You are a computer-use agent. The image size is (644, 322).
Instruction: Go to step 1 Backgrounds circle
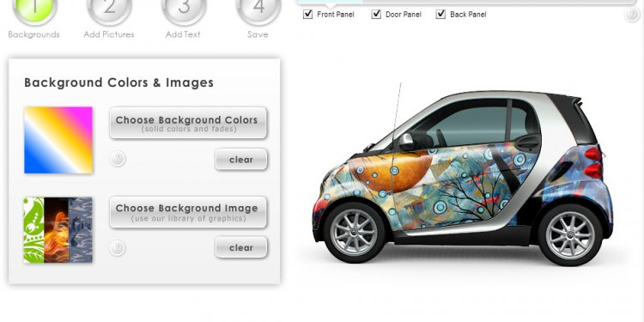(34, 9)
